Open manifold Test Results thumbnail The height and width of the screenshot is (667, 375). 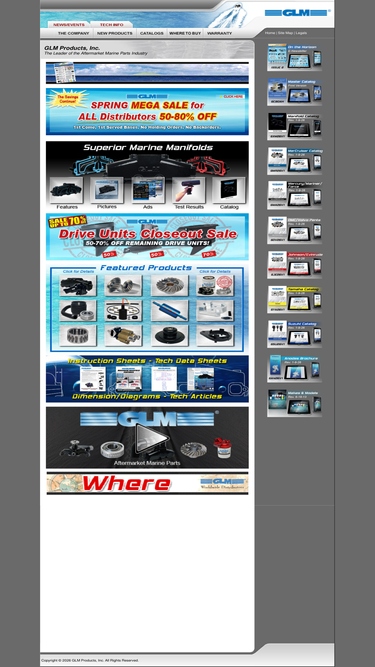pyautogui.click(x=188, y=190)
